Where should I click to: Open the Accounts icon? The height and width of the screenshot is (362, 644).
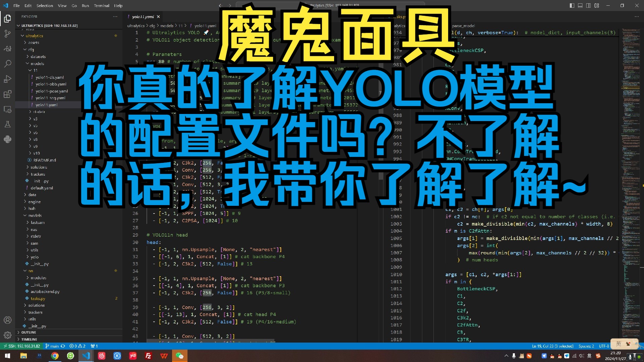point(7,320)
